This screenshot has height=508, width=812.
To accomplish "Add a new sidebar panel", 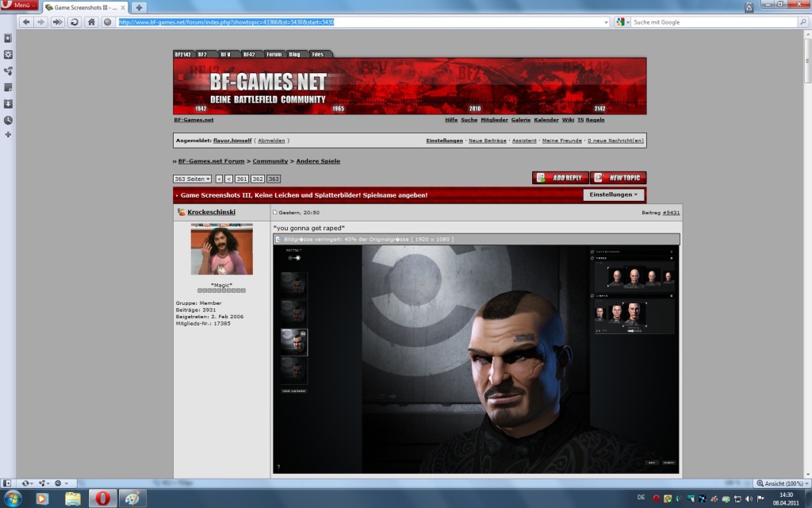I will (8, 135).
